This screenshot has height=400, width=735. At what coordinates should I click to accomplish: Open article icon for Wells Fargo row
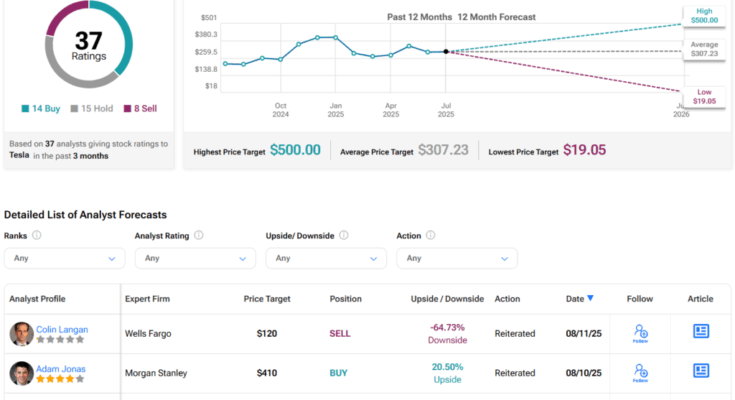[701, 331]
